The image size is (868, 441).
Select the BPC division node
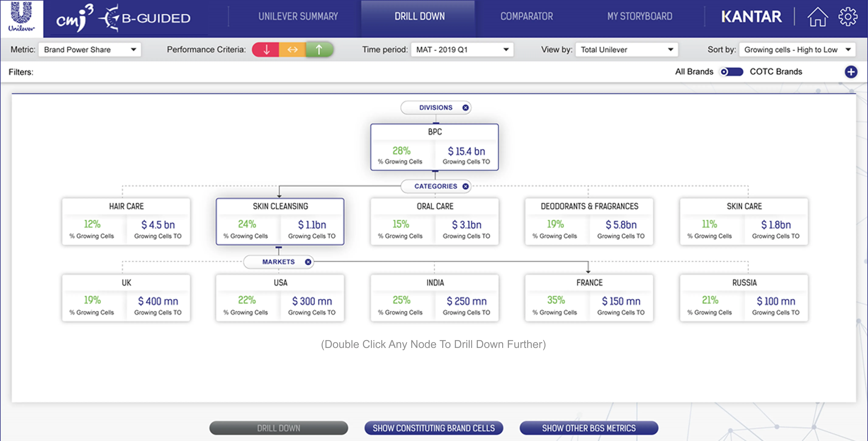click(x=435, y=147)
